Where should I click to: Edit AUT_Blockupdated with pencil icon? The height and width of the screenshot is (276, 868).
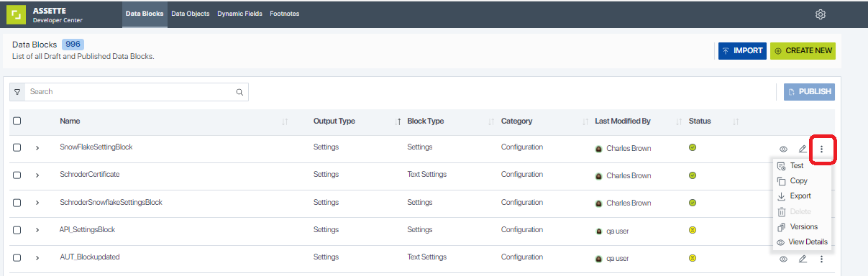click(x=803, y=259)
